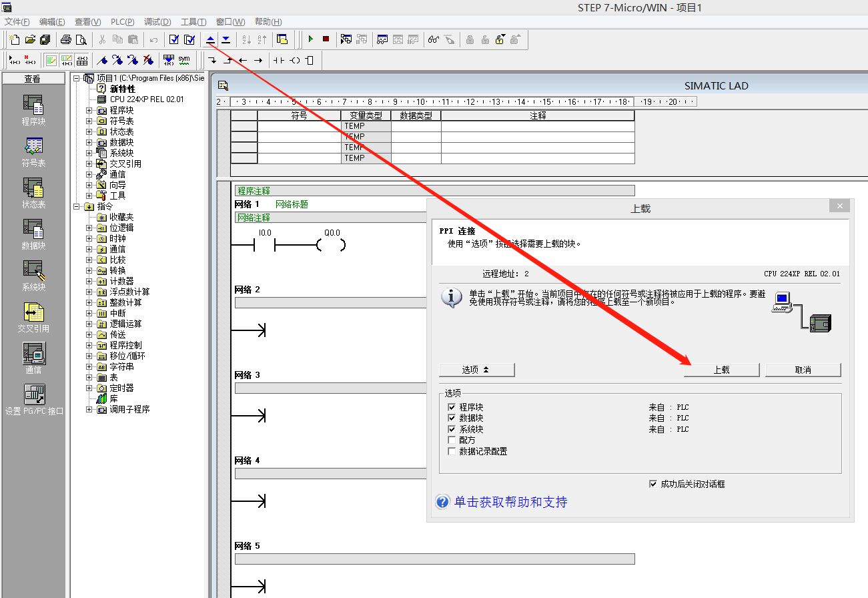Open the 符号表 icon in navigation bar
This screenshot has height=598, width=868.
click(33, 152)
